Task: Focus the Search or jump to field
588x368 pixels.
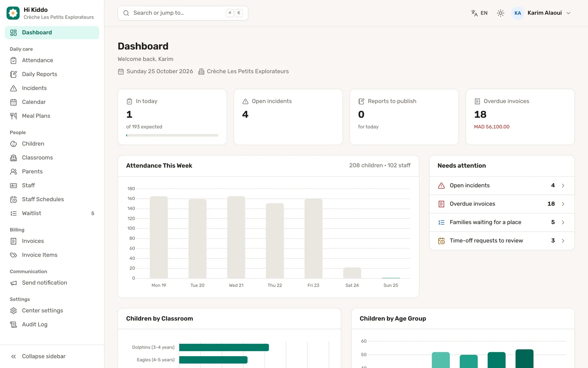Action: [x=183, y=13]
